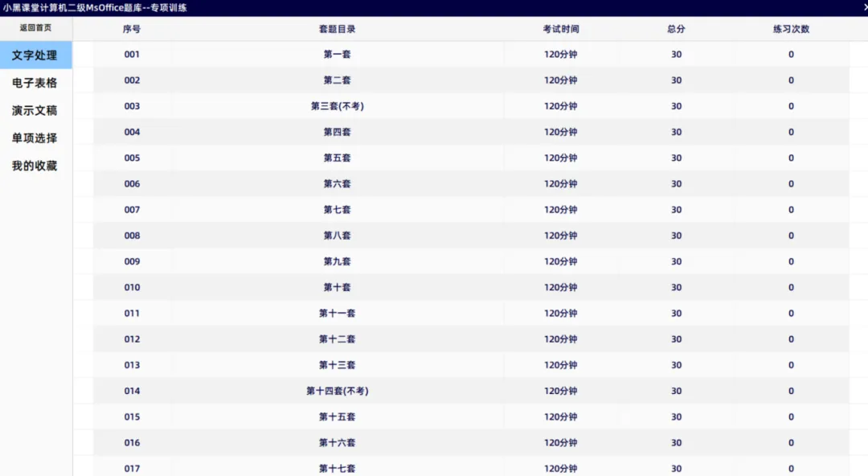The image size is (868, 476).
Task: Open exam set 第十二套
Action: (x=337, y=339)
